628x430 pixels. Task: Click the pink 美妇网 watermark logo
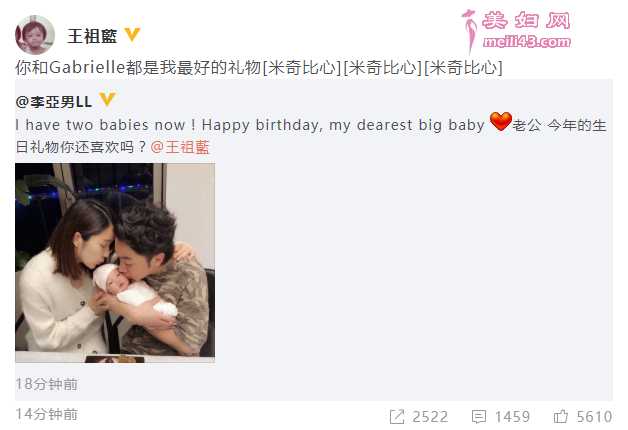(x=517, y=31)
